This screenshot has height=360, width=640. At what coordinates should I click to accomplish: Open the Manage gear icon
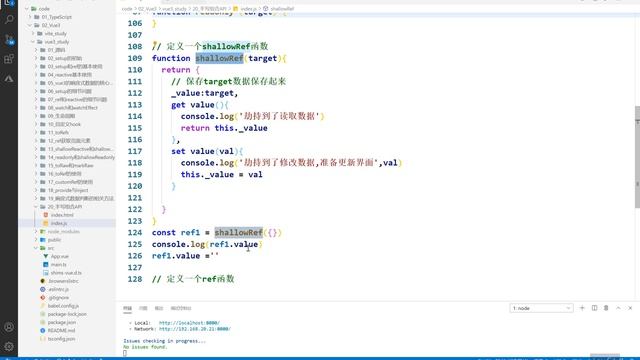click(x=9, y=347)
